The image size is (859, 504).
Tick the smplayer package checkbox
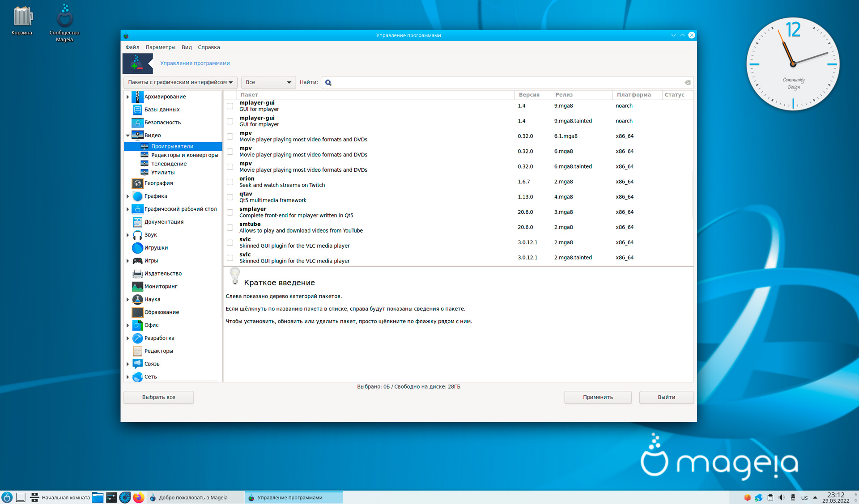[230, 212]
